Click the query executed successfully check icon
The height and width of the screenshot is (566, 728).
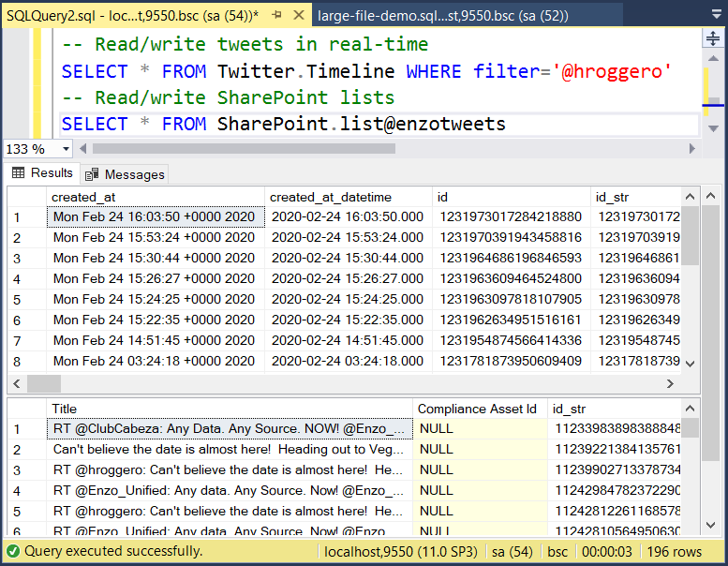(13, 551)
